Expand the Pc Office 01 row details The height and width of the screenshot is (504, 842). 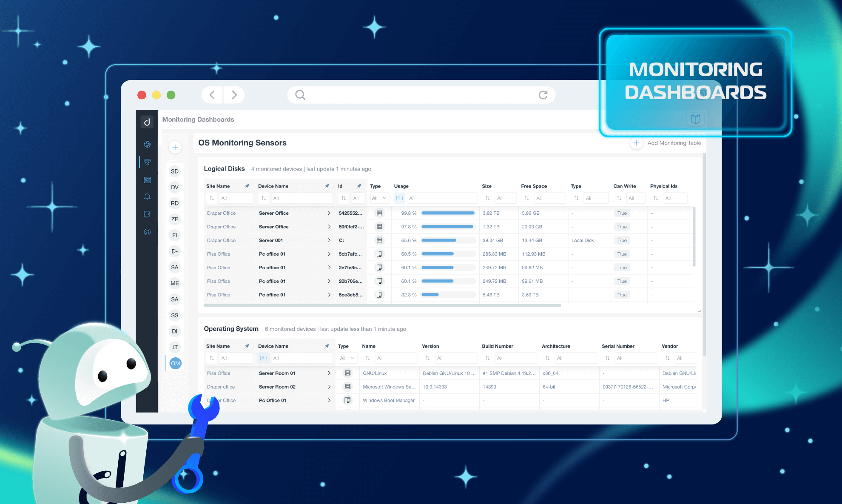[329, 400]
